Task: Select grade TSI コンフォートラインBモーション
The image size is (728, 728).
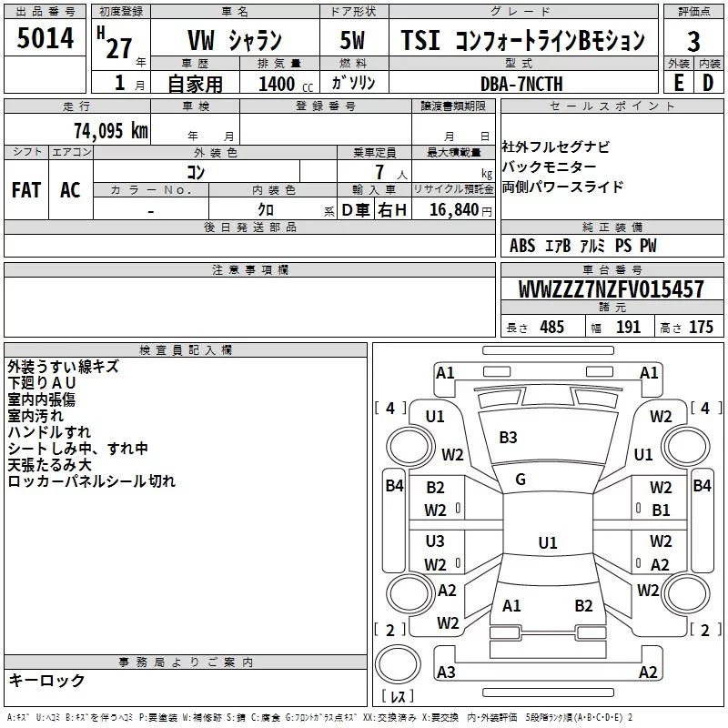Action: tap(522, 40)
